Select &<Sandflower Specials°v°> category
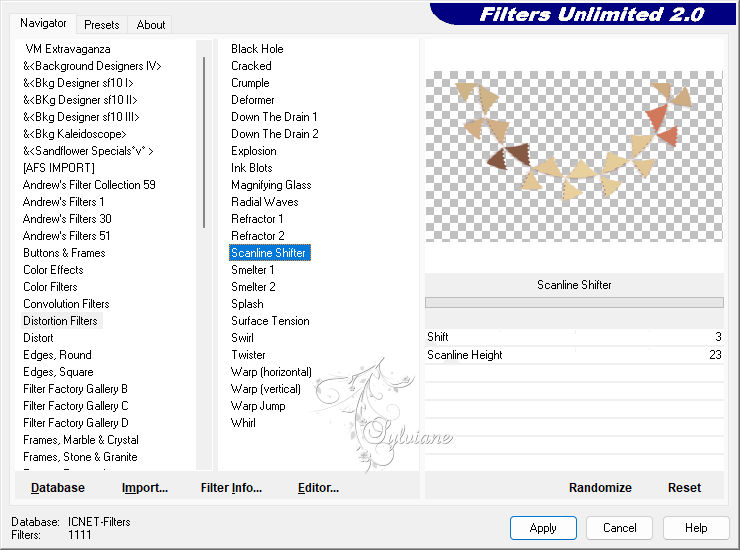The image size is (740, 550). [88, 151]
